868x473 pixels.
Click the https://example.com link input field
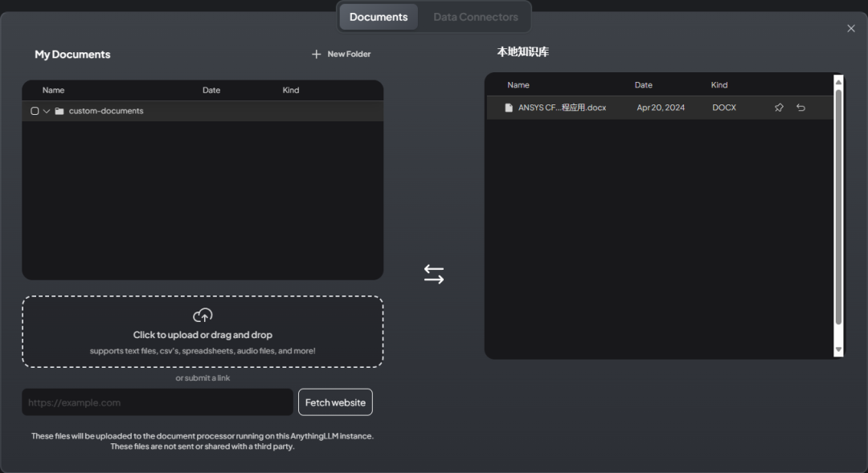click(x=158, y=402)
